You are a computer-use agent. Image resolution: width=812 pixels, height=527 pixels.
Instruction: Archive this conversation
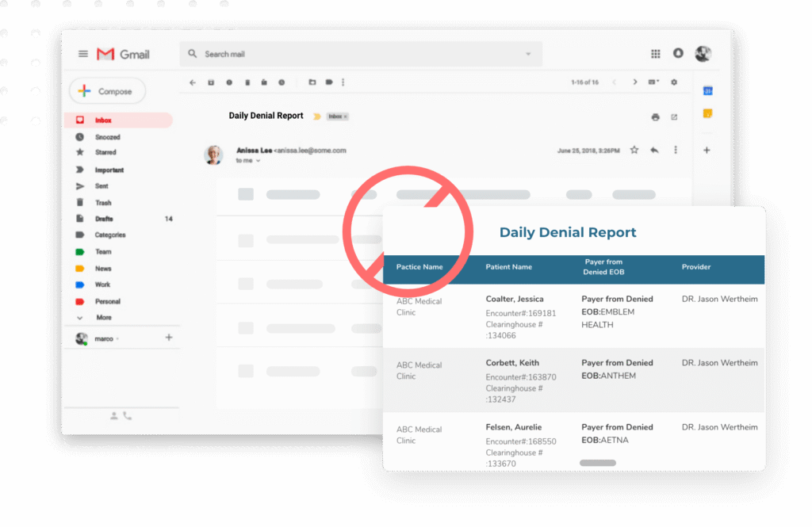[211, 82]
